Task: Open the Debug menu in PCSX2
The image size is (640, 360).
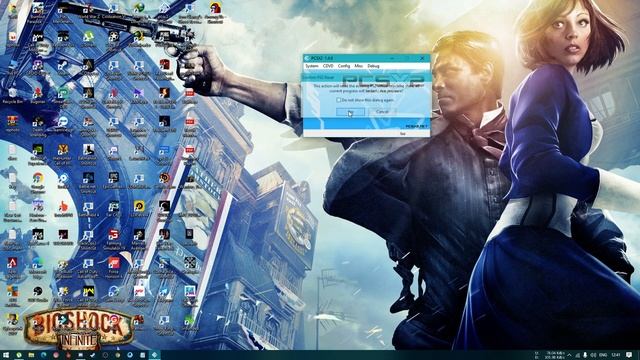Action: pyautogui.click(x=373, y=66)
